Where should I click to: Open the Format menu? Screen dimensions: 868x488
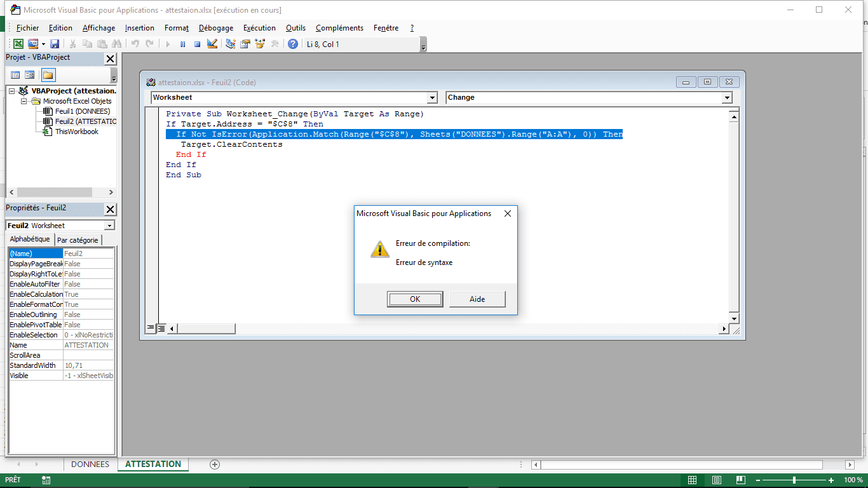point(177,28)
